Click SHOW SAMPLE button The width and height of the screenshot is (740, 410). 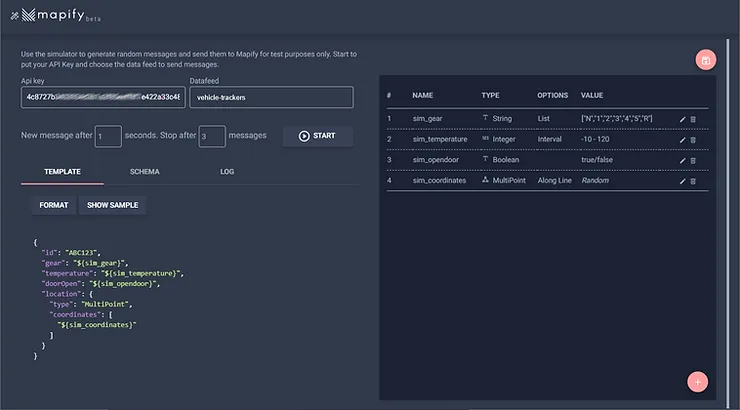coord(112,205)
